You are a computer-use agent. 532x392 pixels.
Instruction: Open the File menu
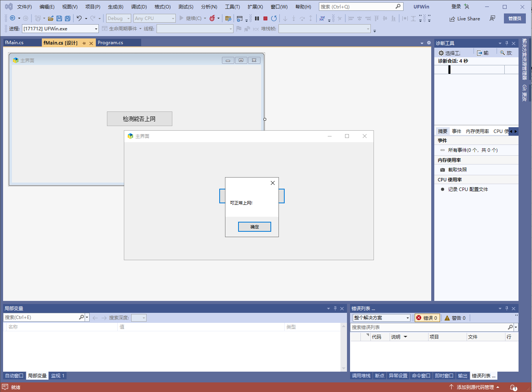coord(25,7)
